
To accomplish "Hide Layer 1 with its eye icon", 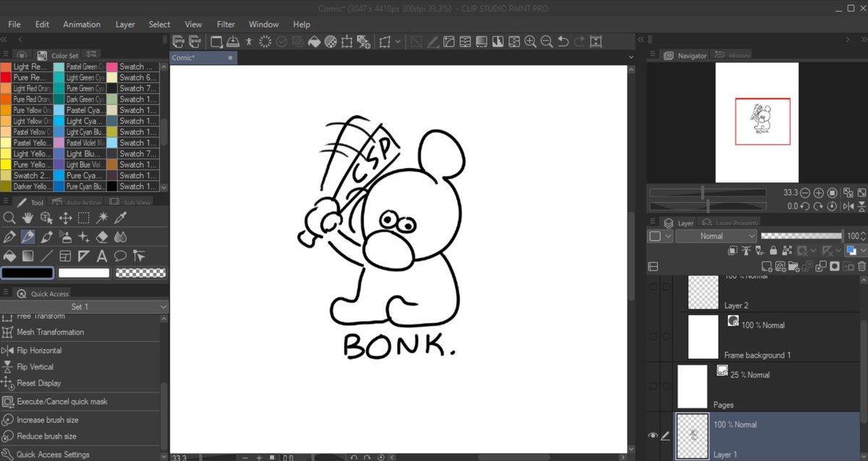I will click(653, 436).
